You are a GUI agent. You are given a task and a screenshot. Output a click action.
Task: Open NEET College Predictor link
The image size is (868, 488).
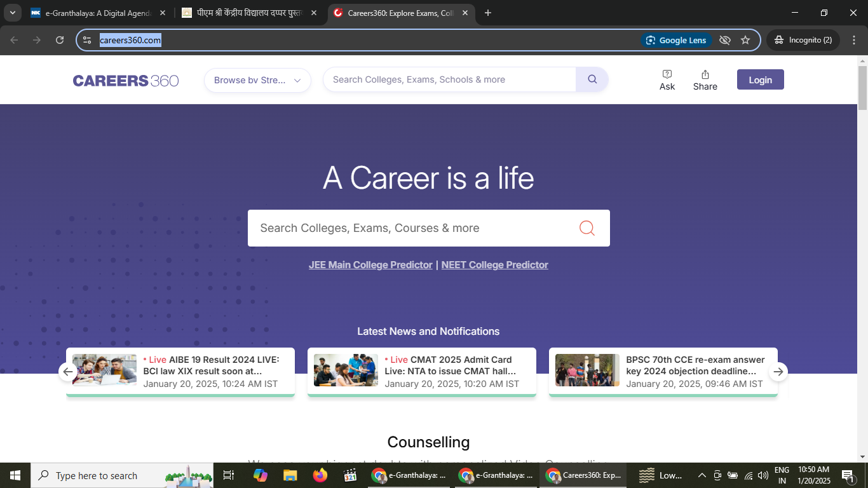[x=494, y=265]
